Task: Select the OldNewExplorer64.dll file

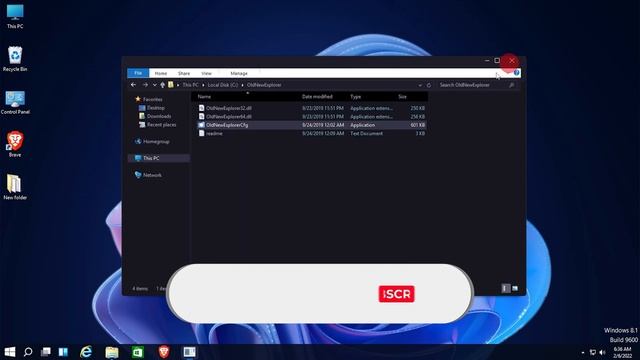Action: click(x=311, y=116)
